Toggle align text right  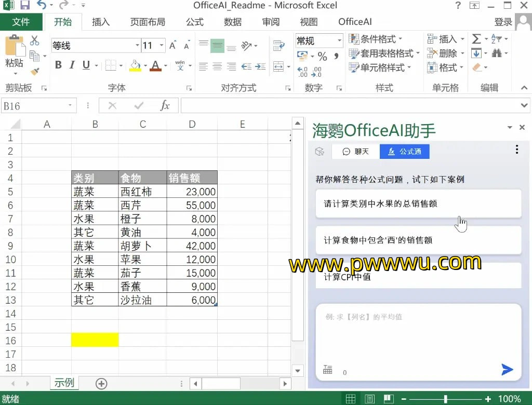pyautogui.click(x=231, y=66)
